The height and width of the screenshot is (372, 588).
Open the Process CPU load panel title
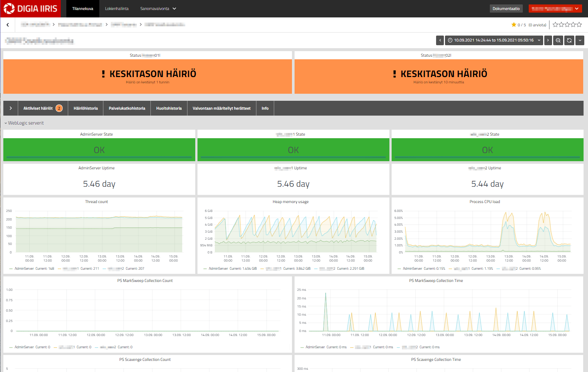[x=485, y=202]
